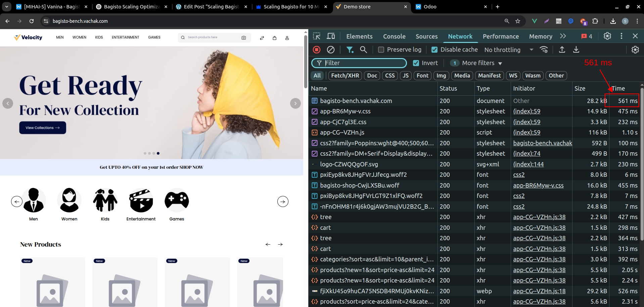This screenshot has height=307, width=644.
Task: Open the No throttling dropdown
Action: point(509,50)
